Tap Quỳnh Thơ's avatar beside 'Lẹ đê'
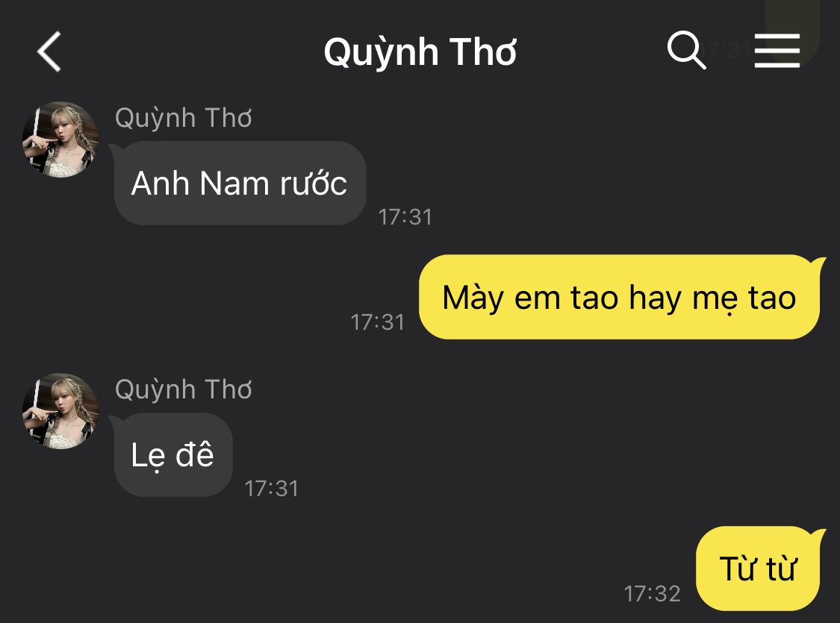Screen dimensions: 840x623 point(60,411)
